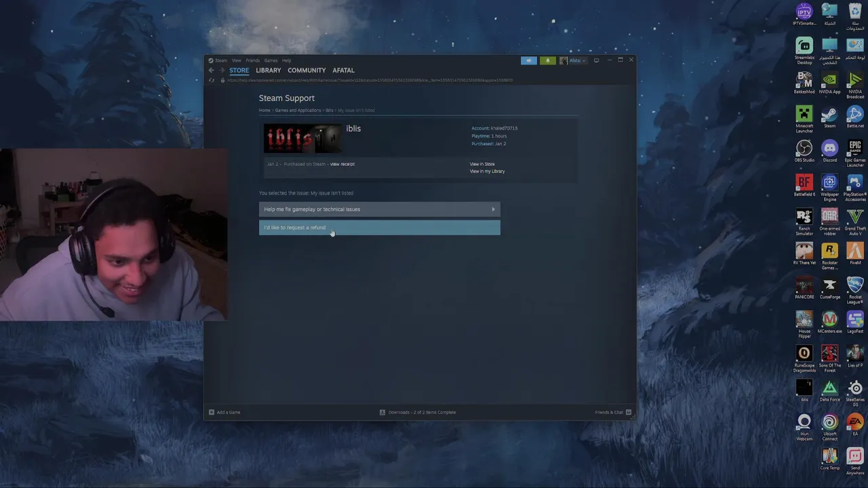This screenshot has height=488, width=868.
Task: Open the Recycle Bin desktop icon
Action: (x=855, y=15)
